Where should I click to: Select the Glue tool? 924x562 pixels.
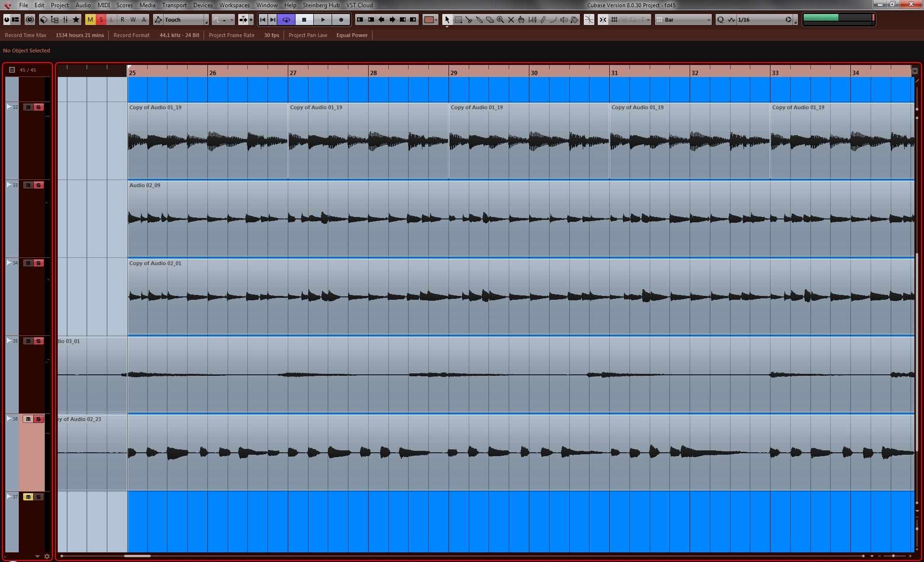[479, 20]
